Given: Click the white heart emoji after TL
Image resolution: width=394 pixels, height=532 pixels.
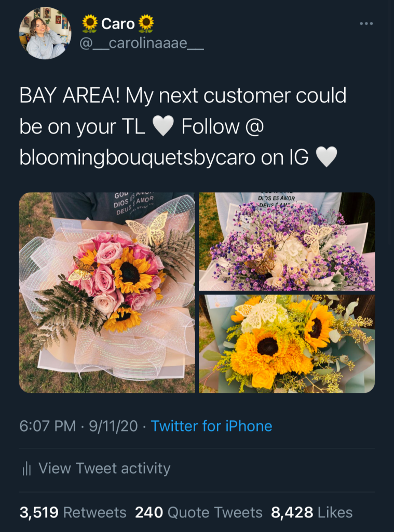Looking at the screenshot, I should (x=163, y=127).
